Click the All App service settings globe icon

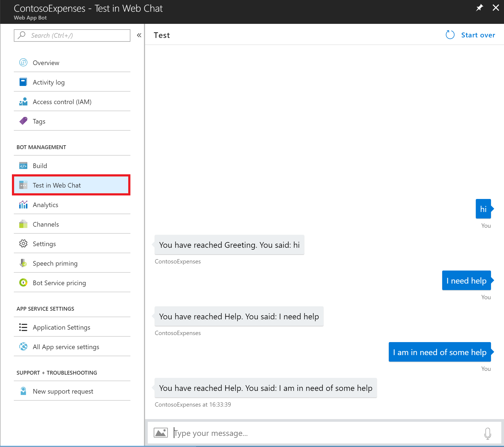(23, 347)
